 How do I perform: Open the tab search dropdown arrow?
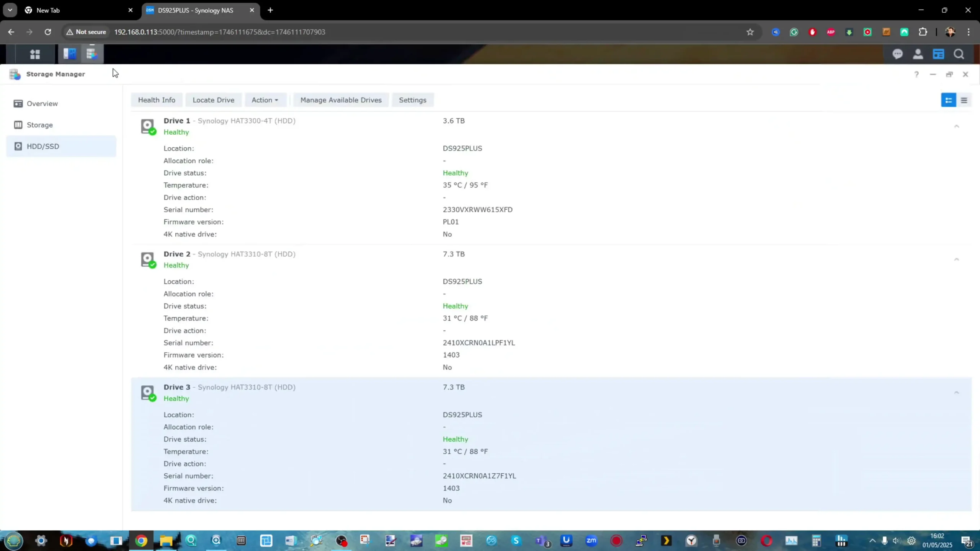(x=10, y=10)
